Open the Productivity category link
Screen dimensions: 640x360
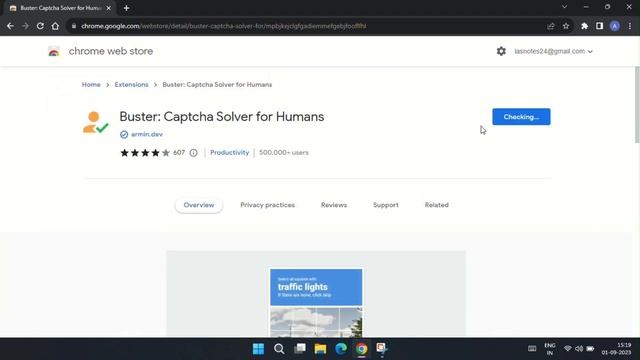(x=229, y=153)
